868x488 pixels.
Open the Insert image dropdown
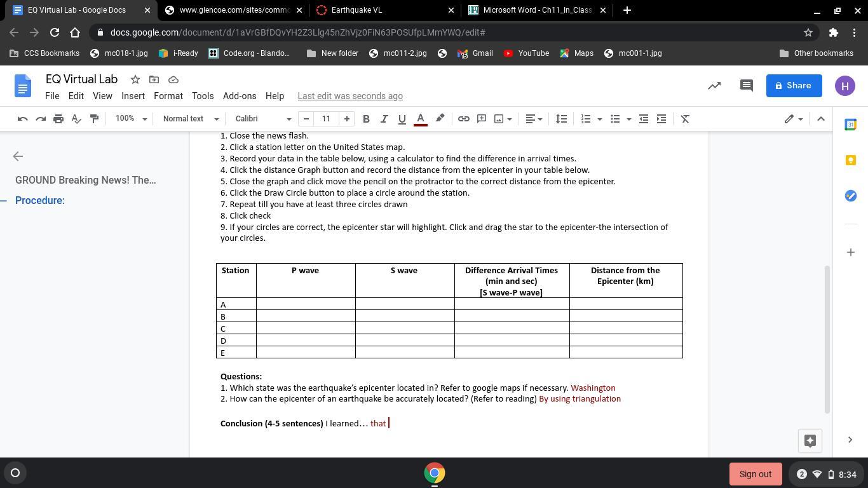[x=503, y=119]
